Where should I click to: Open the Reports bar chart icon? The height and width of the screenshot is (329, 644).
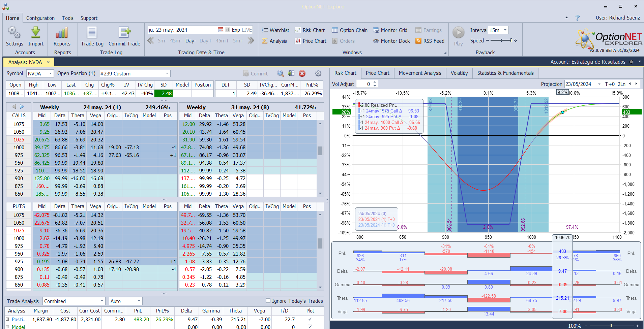click(x=62, y=33)
